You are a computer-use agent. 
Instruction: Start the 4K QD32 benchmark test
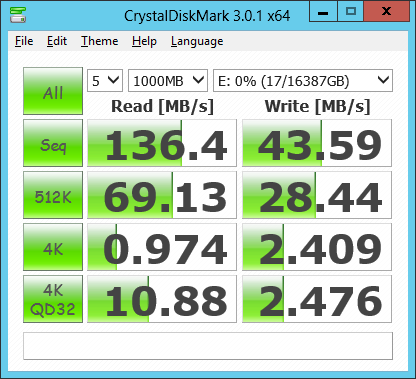53,299
